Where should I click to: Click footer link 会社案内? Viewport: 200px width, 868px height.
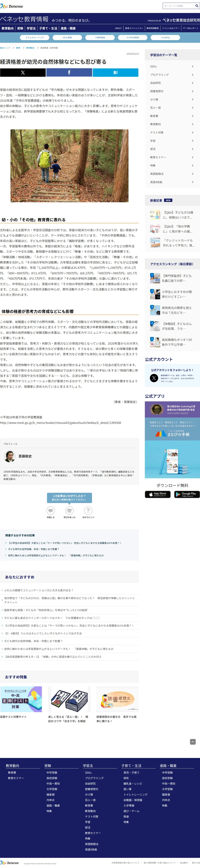[184, 863]
